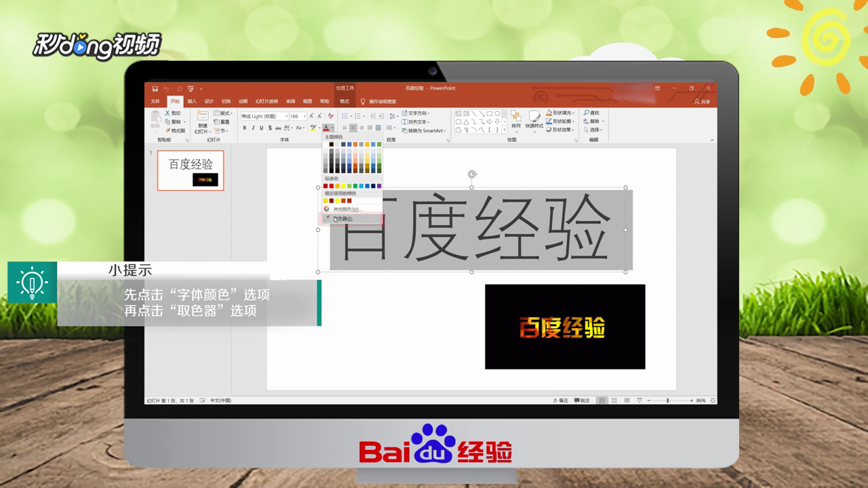Open Shape Outline (形状轮廓) dropdown
Viewport: 868px width, 488px height.
[x=560, y=121]
